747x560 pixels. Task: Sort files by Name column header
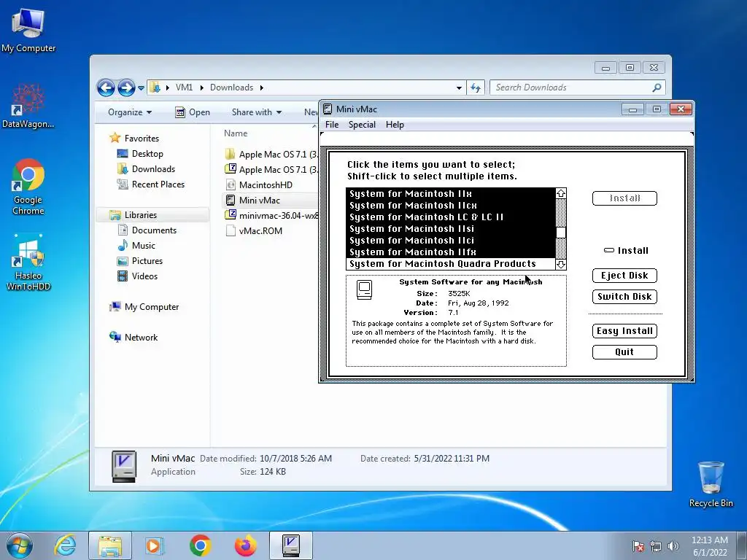(236, 133)
